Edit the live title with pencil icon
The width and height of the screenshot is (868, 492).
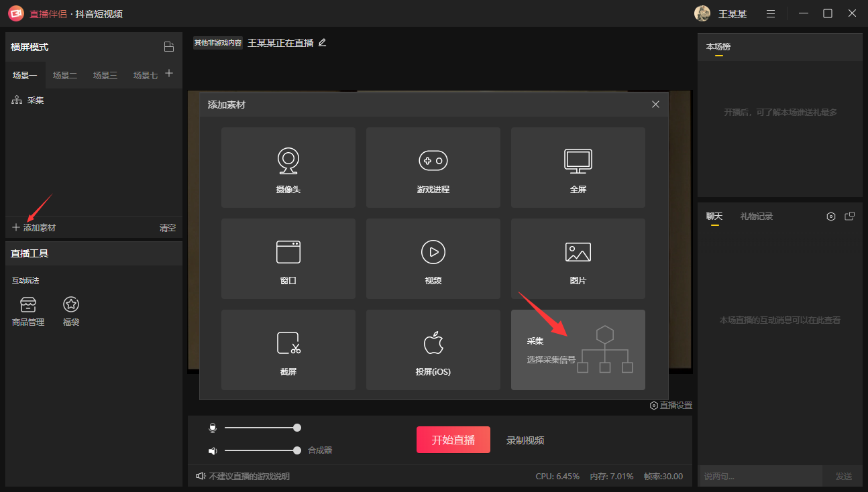tap(322, 42)
